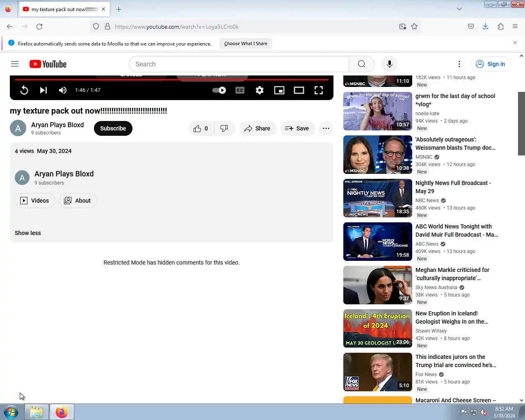
Task: Dislike this video
Action: click(x=224, y=128)
